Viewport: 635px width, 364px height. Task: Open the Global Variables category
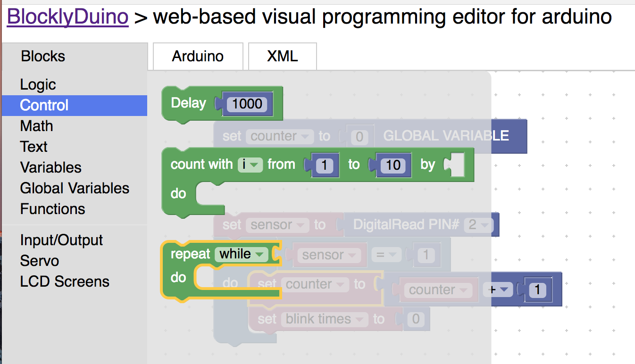pos(75,188)
